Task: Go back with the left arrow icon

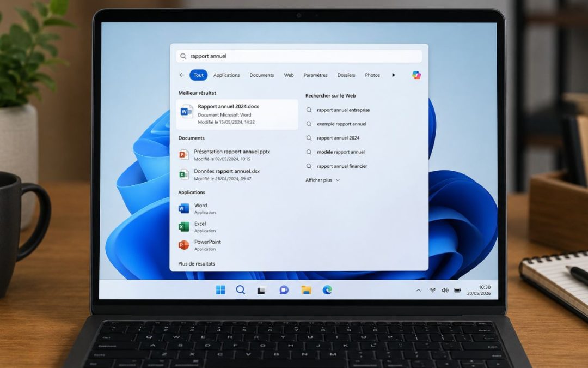Action: (x=181, y=75)
